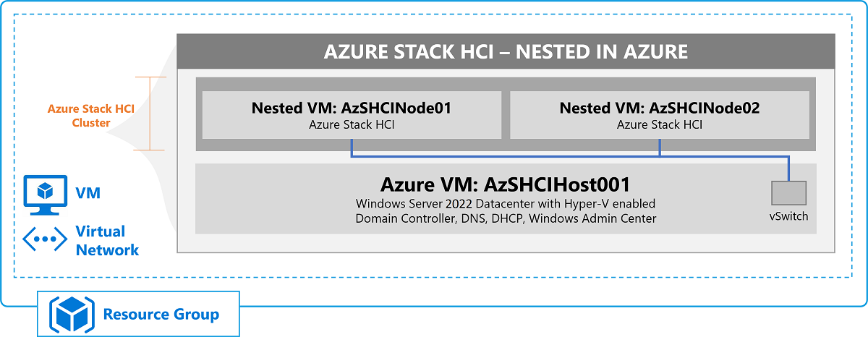
Task: Select the Nested VM AzSHCINode01 box
Action: coord(352,115)
